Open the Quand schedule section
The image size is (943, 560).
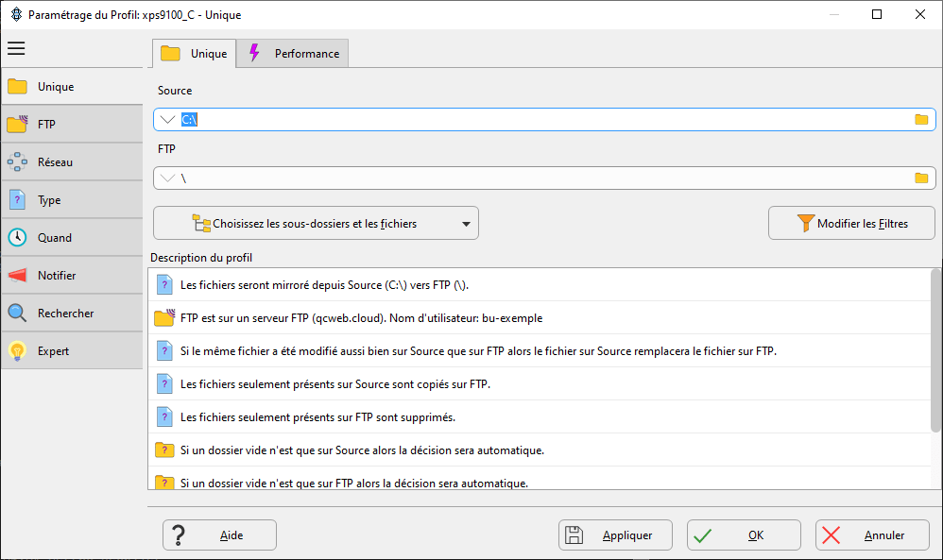pos(72,238)
